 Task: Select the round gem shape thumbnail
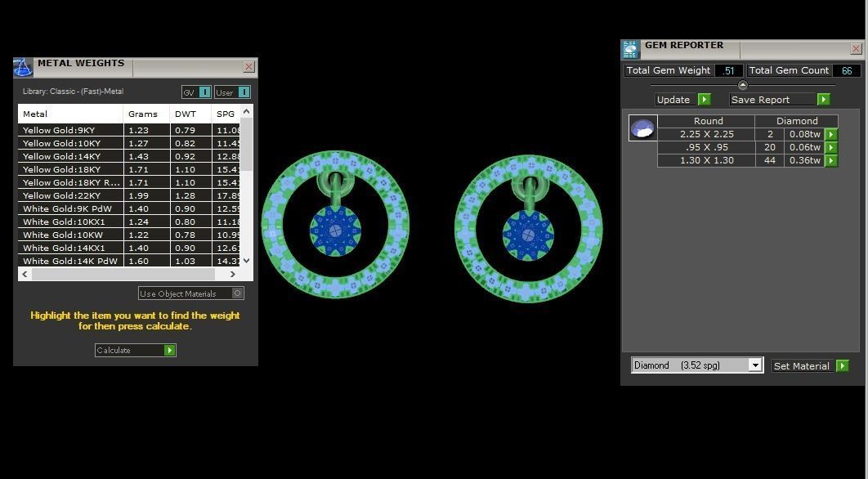642,128
